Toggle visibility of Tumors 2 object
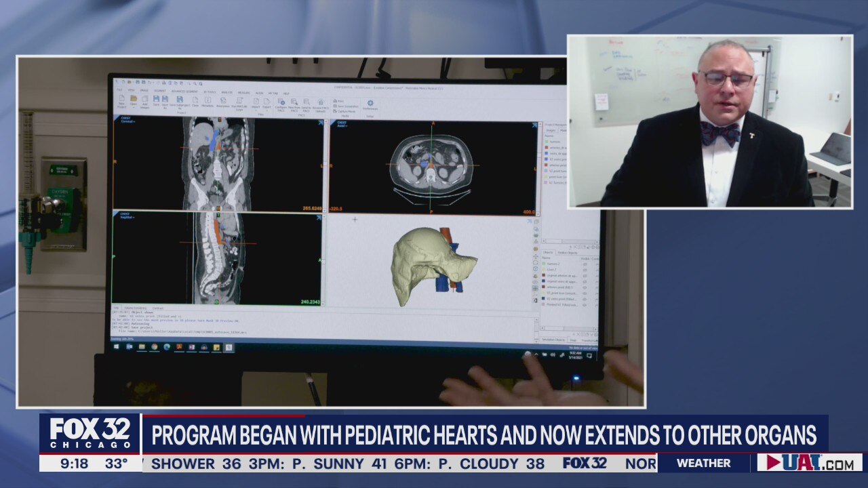The height and width of the screenshot is (488, 868). (x=585, y=264)
